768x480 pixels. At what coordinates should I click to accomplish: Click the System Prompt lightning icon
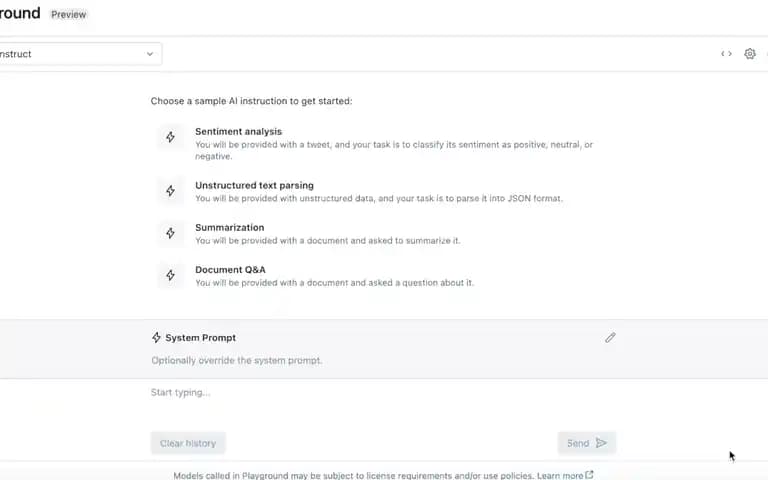coord(156,337)
